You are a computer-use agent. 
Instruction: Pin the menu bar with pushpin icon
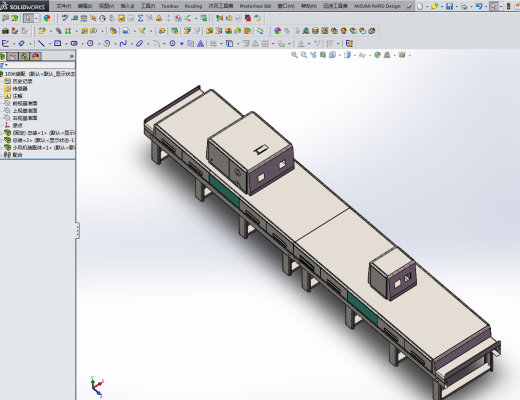409,6
